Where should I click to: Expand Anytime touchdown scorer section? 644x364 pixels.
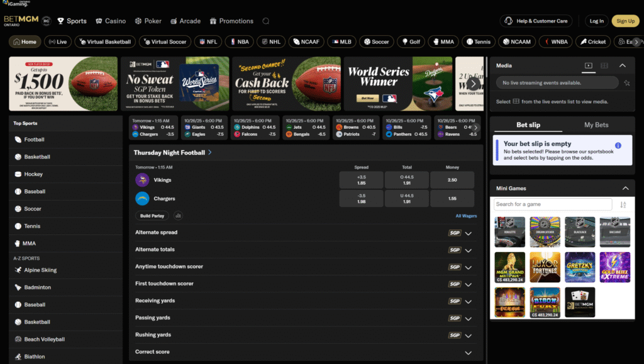(x=468, y=267)
